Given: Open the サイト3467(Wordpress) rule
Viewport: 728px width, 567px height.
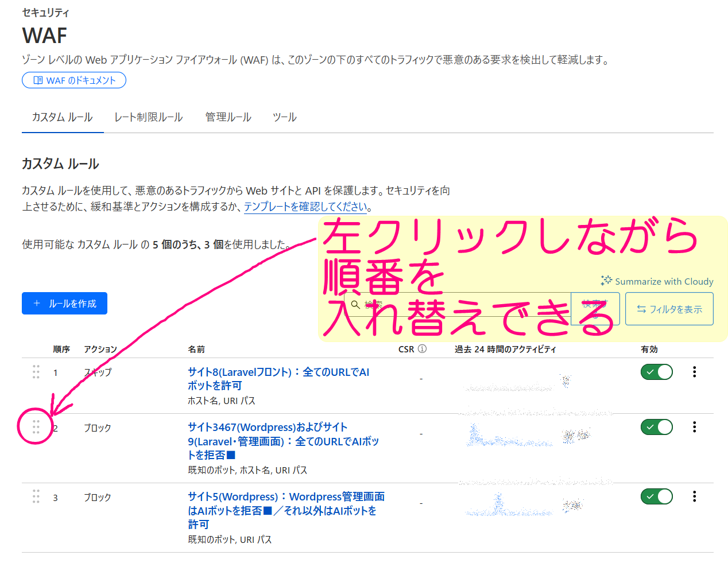Looking at the screenshot, I should [x=284, y=441].
